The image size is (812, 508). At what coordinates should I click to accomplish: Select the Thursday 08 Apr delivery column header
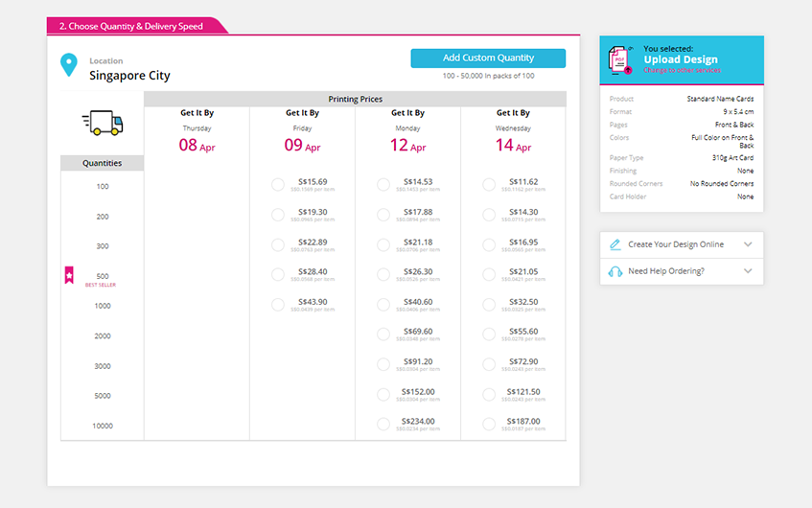coord(197,132)
